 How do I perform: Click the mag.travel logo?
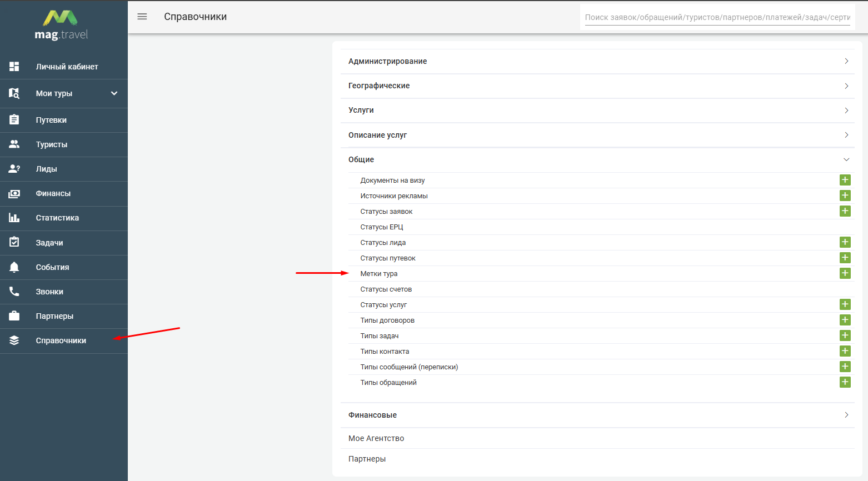coord(62,26)
